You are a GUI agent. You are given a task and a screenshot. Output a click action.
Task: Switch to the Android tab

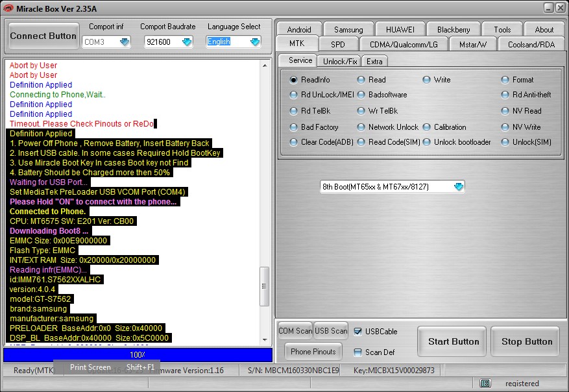point(299,29)
